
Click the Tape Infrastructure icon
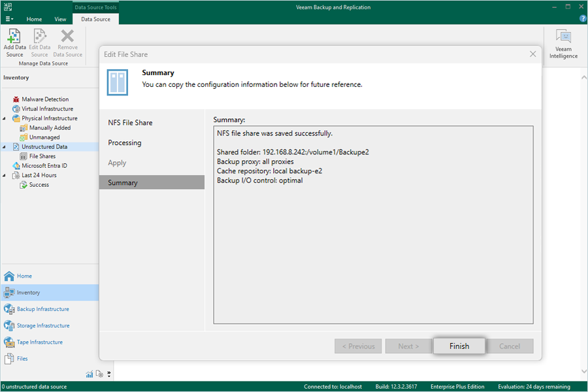pos(9,342)
